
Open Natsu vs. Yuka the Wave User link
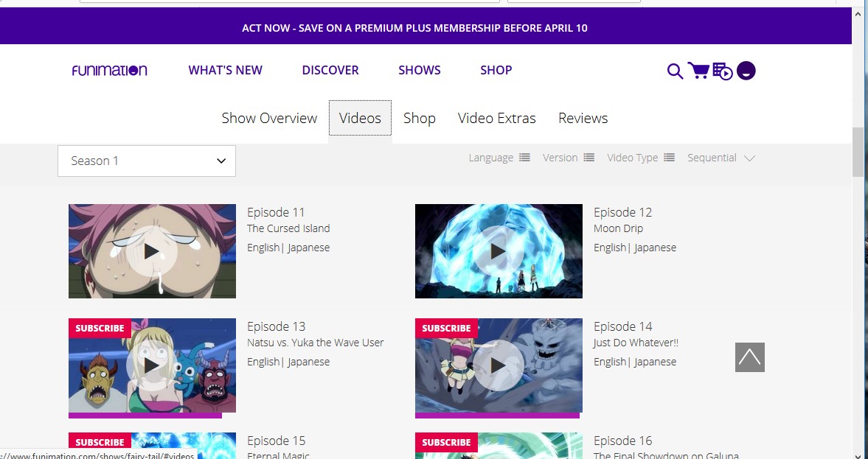(315, 343)
